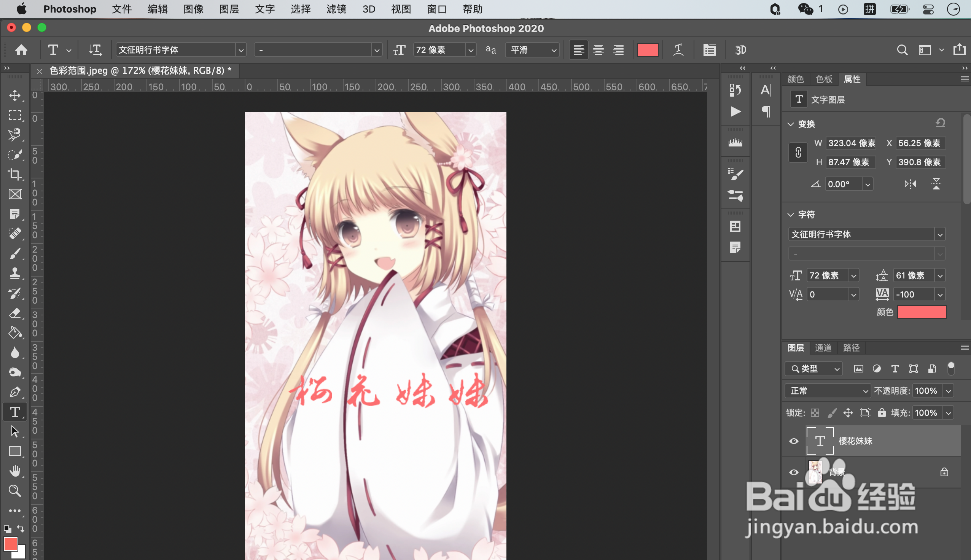Reset transform in 变换 section
This screenshot has width=971, height=560.
pyautogui.click(x=940, y=123)
